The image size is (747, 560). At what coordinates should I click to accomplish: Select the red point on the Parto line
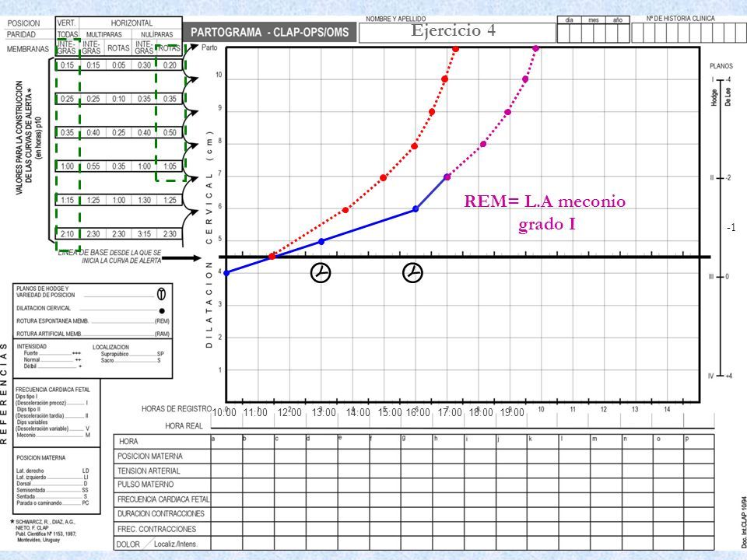pos(455,48)
